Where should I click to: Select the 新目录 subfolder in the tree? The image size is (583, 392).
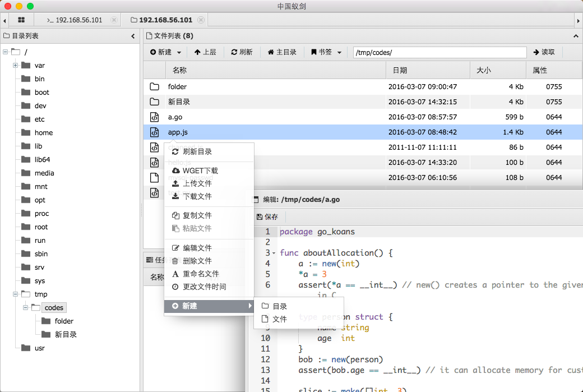point(66,335)
